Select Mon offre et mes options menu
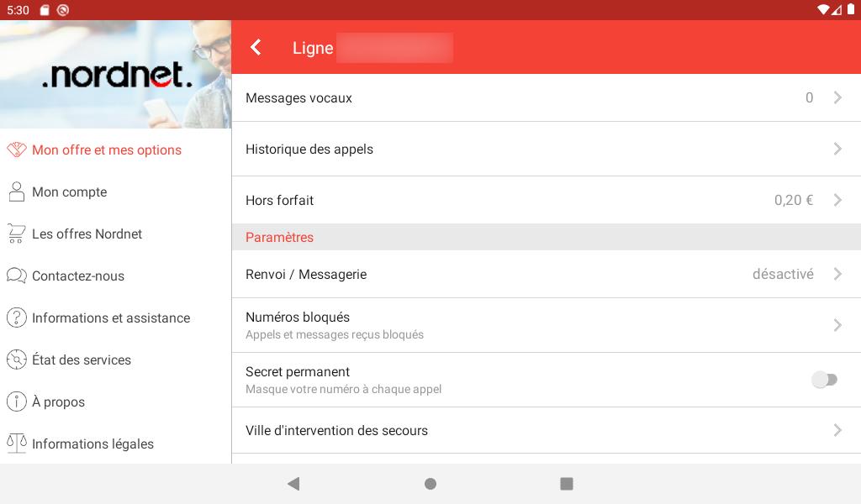 (x=107, y=150)
